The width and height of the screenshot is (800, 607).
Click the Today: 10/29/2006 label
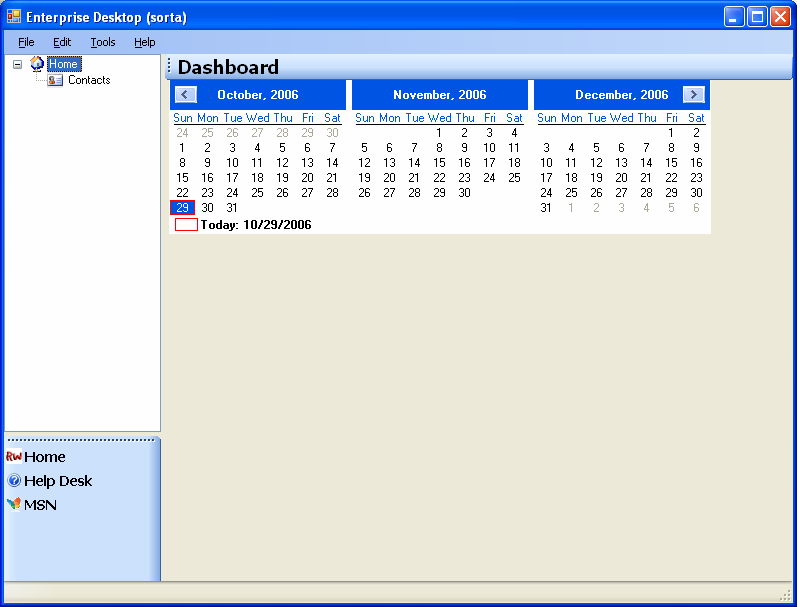pyautogui.click(x=255, y=225)
